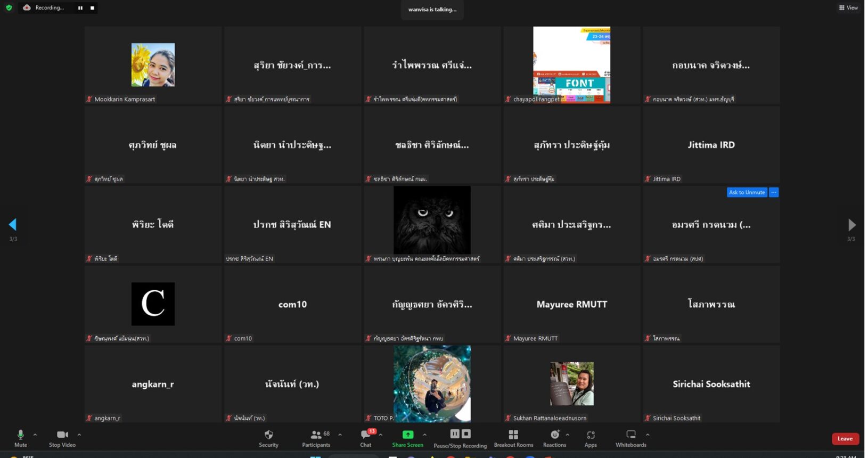Select the ศุภวิทย์ ชูผล participant tile
This screenshot has height=458, width=868.
point(153,145)
